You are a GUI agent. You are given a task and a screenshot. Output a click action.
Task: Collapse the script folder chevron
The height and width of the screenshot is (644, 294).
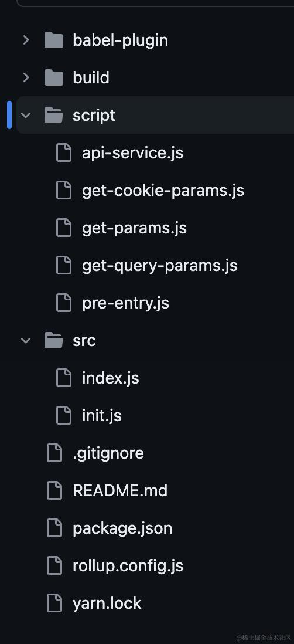click(26, 116)
